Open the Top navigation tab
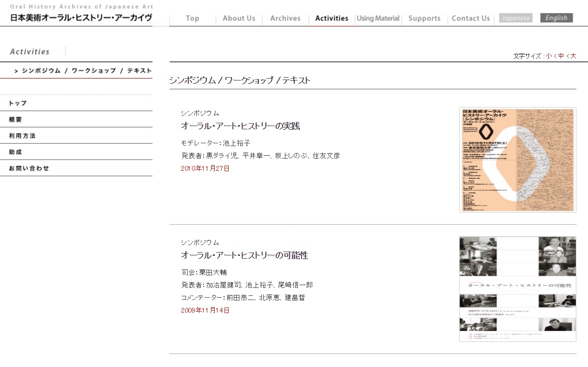The height and width of the screenshot is (367, 588). pos(192,18)
